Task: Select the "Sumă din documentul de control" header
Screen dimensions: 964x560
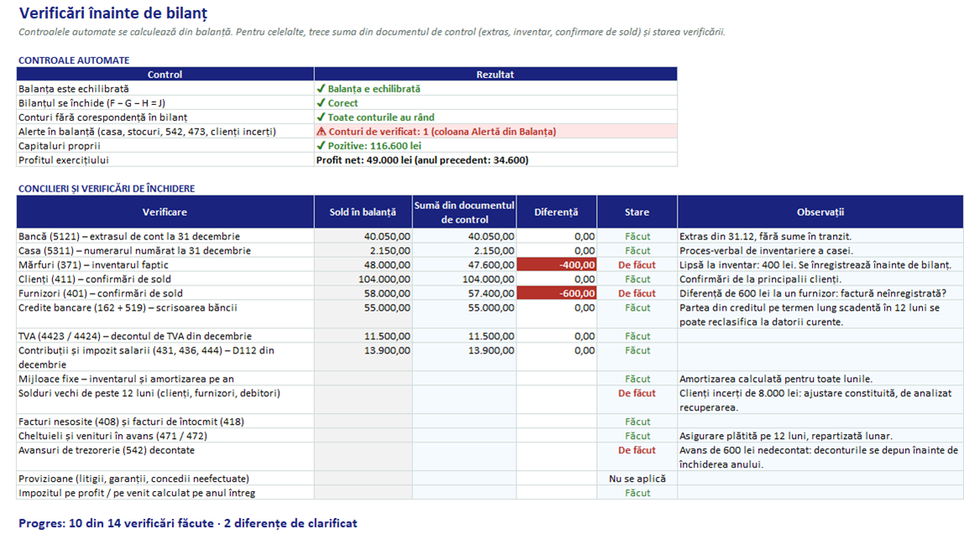Action: [464, 212]
